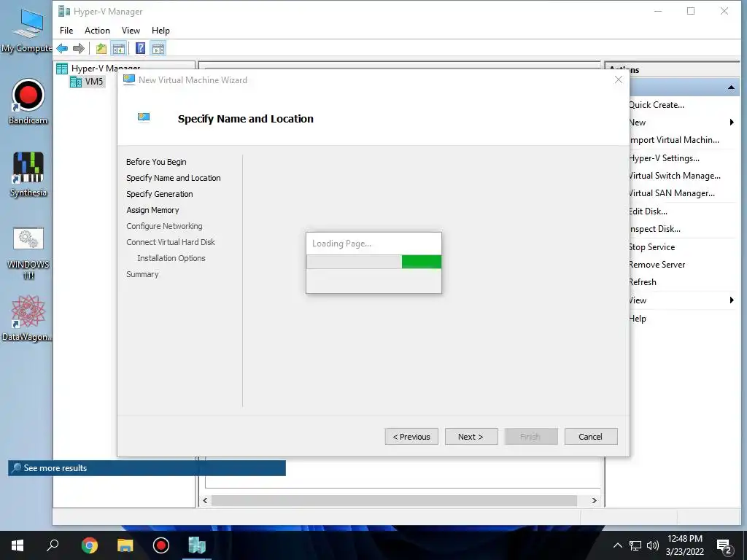The height and width of the screenshot is (560, 747).
Task: Toggle the console tree pane icon
Action: [x=119, y=49]
